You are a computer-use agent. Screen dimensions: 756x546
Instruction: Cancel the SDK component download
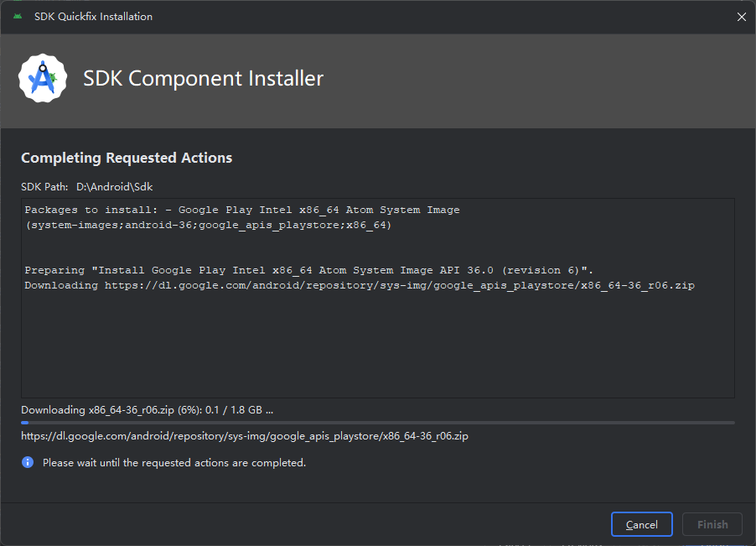[641, 524]
